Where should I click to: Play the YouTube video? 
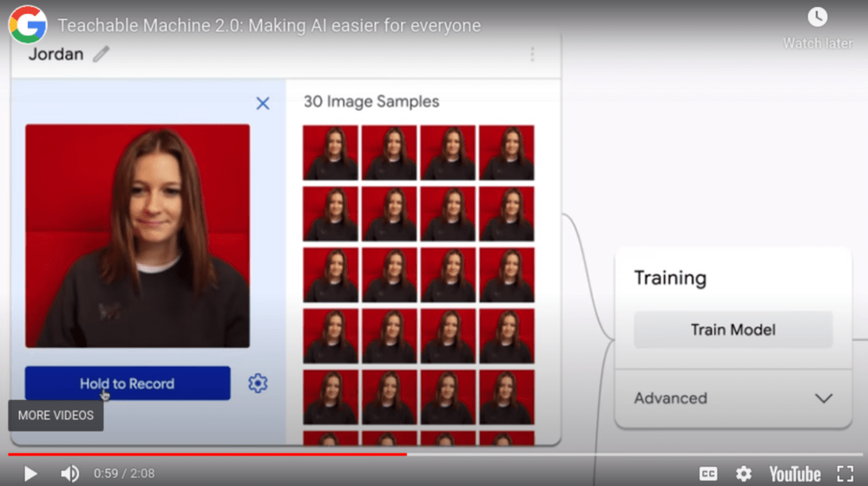coord(30,474)
